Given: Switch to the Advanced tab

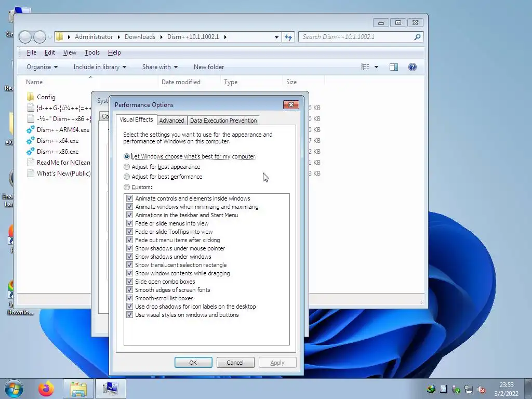Looking at the screenshot, I should (171, 121).
